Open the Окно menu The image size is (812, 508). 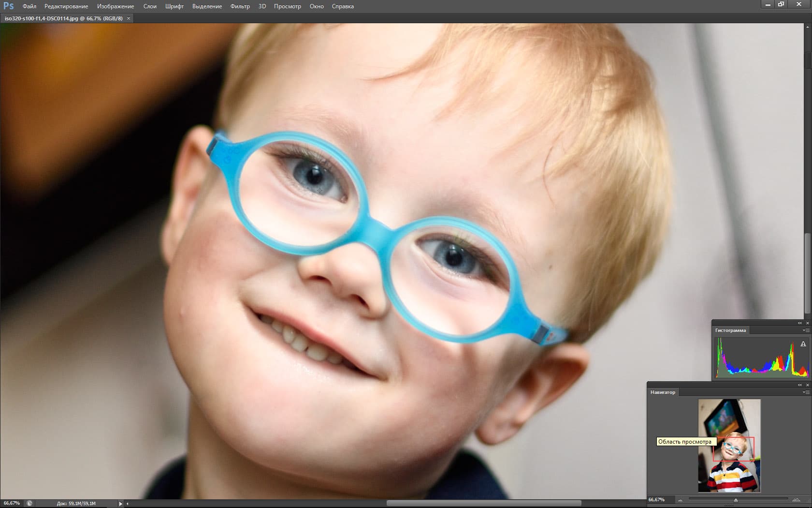317,6
